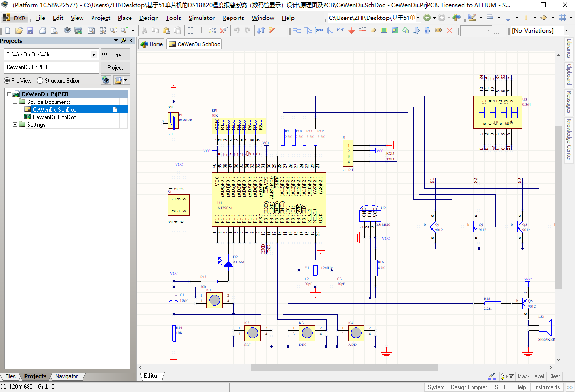Open the Design menu
This screenshot has height=392, width=575.
point(149,18)
